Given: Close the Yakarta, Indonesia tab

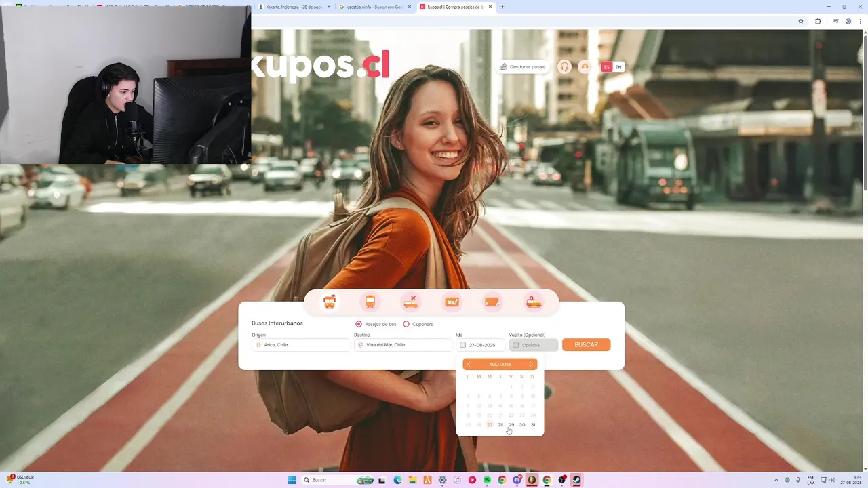Looking at the screenshot, I should [x=329, y=7].
